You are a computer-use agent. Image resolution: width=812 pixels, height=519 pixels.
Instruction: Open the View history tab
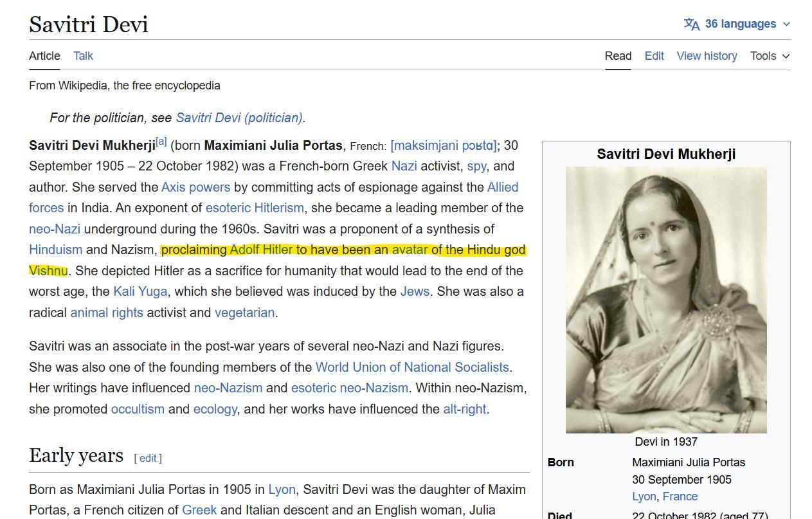tap(707, 56)
